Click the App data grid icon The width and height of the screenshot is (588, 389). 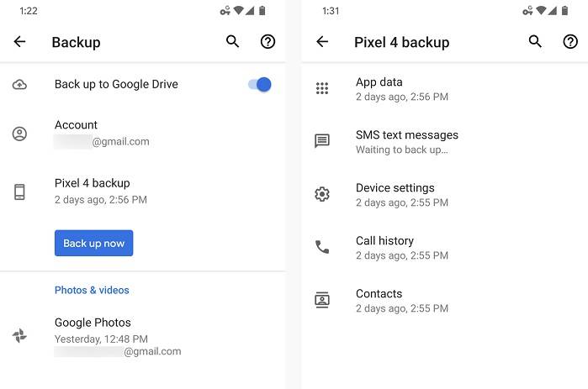click(x=322, y=88)
